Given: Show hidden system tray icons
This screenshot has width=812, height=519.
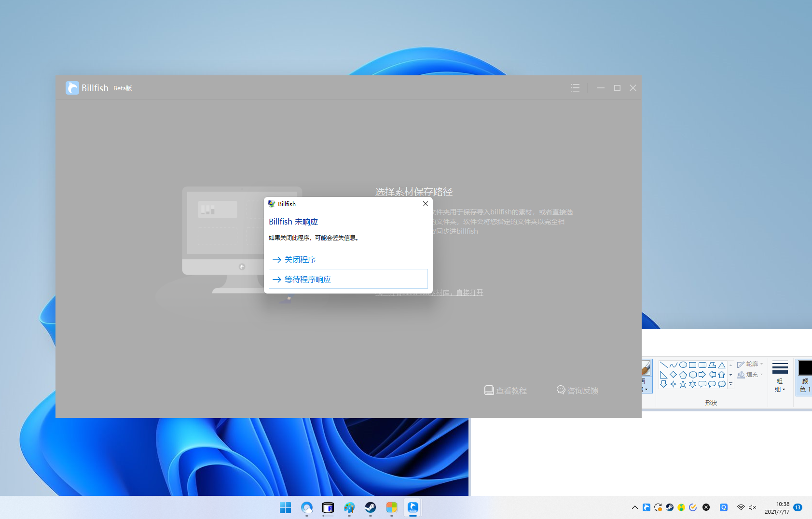Looking at the screenshot, I should [635, 507].
